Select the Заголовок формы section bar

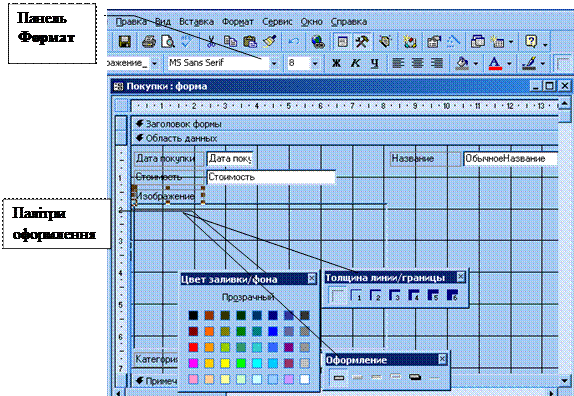(344, 124)
